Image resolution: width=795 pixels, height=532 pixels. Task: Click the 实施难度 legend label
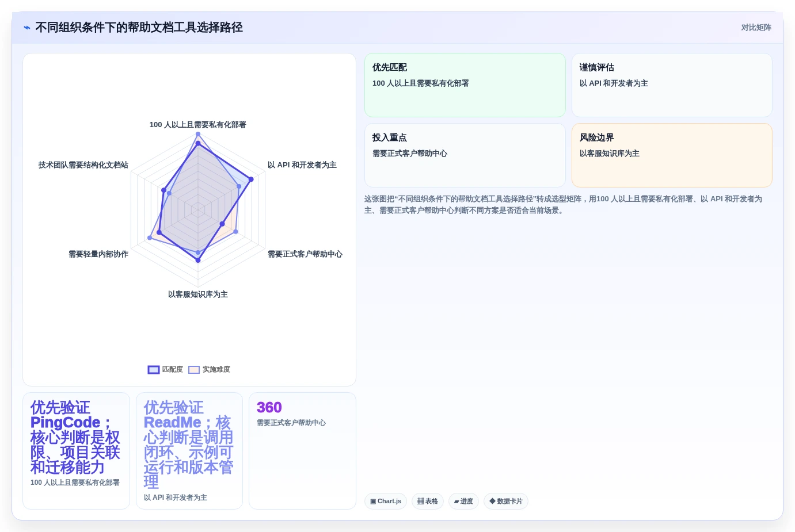click(x=216, y=369)
